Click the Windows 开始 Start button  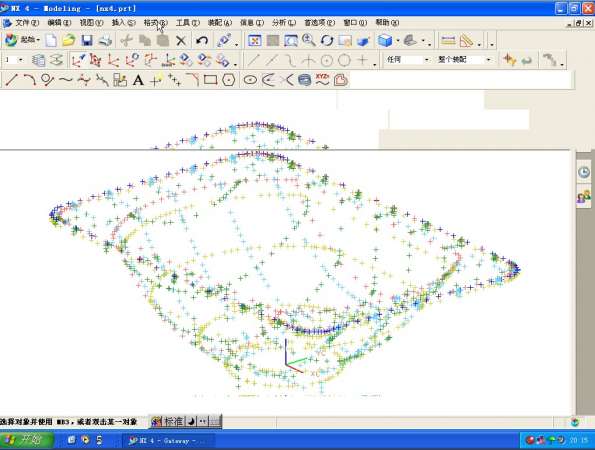(x=26, y=440)
